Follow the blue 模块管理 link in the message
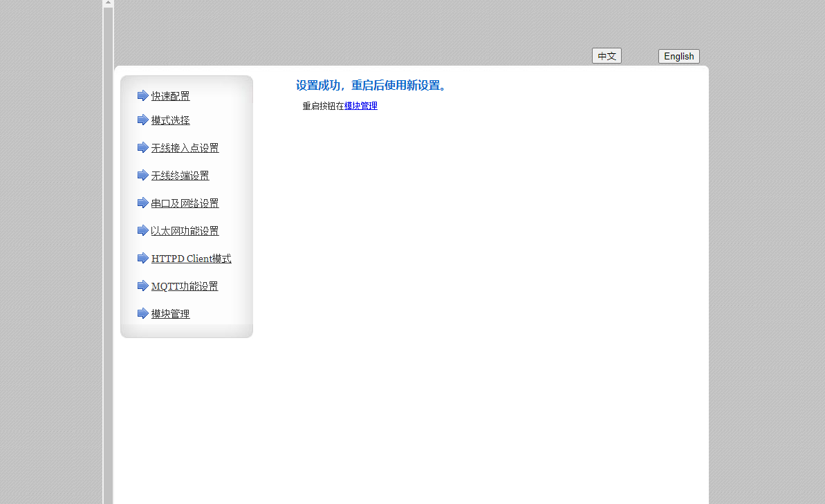Screen dimensions: 825x504 [360, 106]
